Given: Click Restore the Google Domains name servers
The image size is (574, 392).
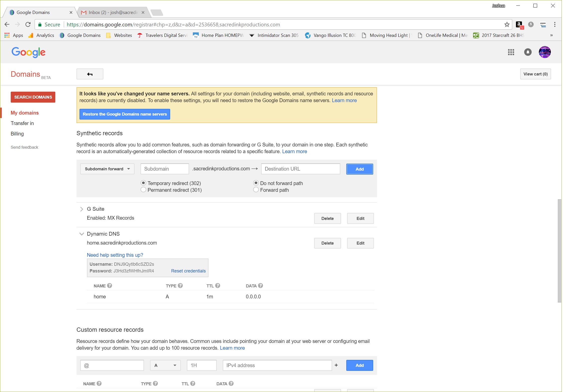Looking at the screenshot, I should (x=125, y=114).
